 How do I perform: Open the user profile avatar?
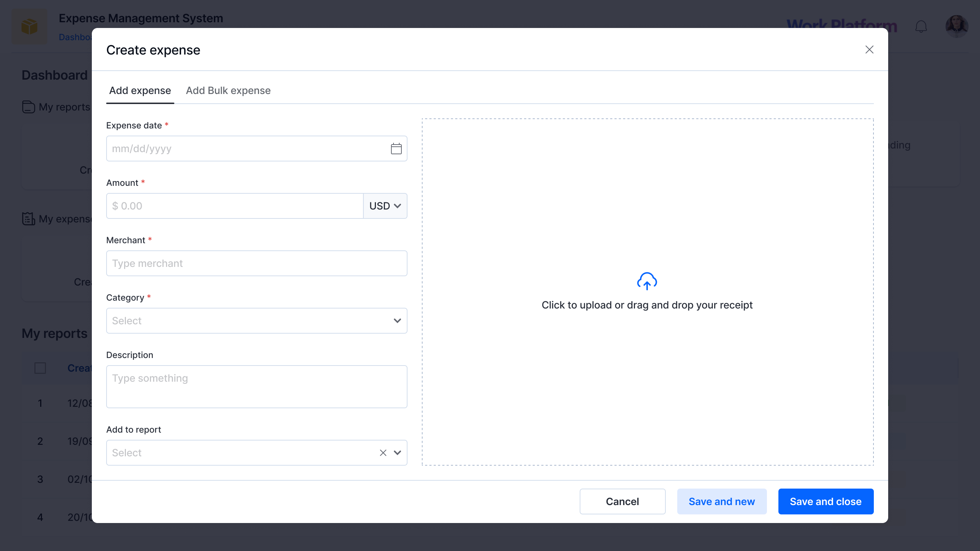click(956, 26)
